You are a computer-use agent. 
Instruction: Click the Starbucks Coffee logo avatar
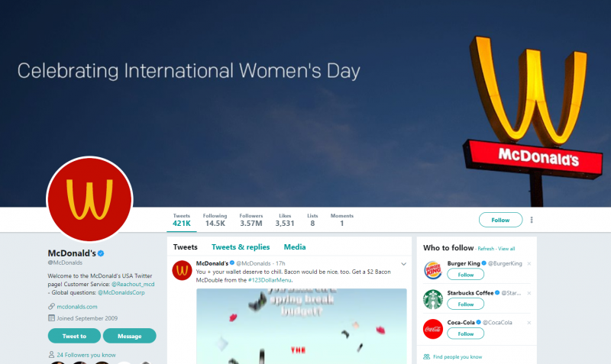433,299
